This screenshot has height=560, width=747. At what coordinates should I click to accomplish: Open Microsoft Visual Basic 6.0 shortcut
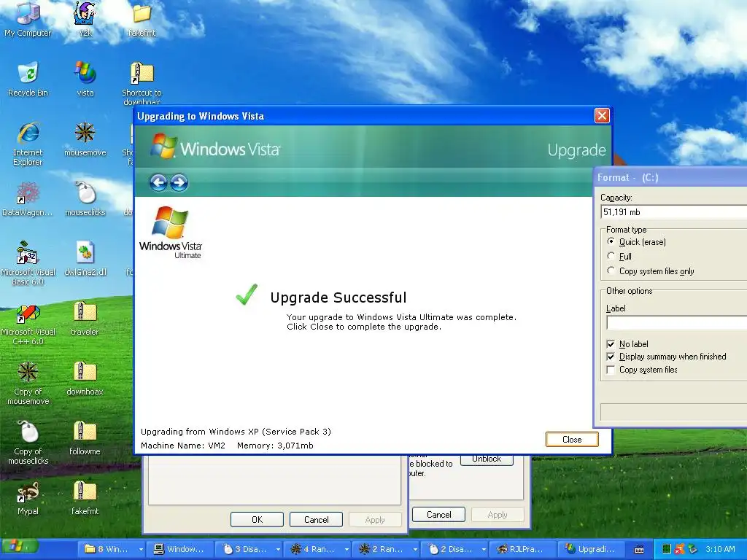click(x=28, y=262)
